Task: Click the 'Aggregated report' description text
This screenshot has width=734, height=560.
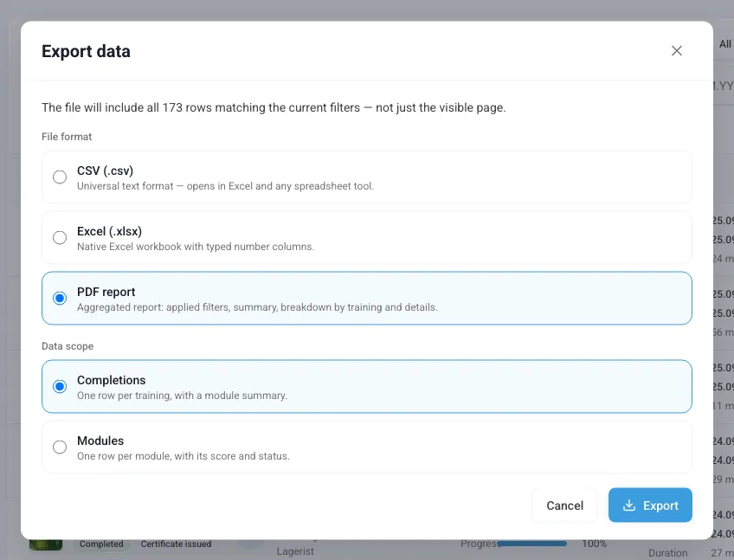Action: pyautogui.click(x=257, y=307)
